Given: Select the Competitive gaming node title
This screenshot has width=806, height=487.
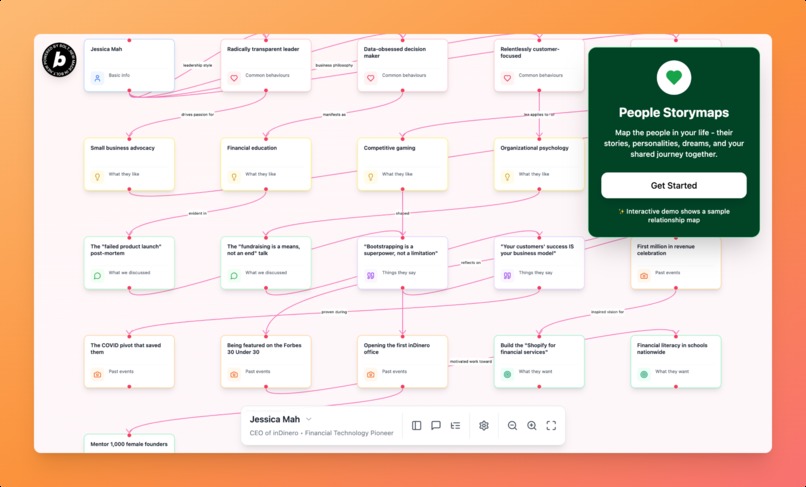Looking at the screenshot, I should 389,148.
